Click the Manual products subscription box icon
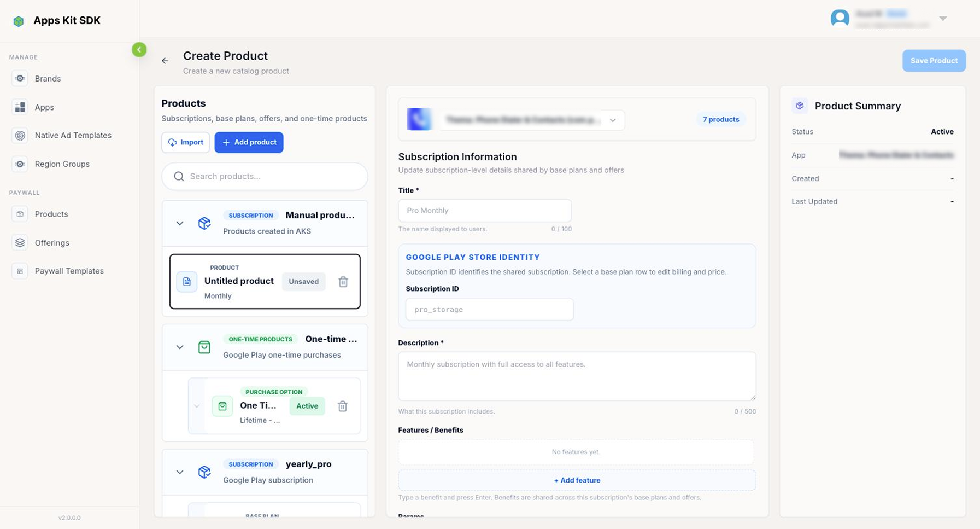980x529 pixels. pos(204,223)
